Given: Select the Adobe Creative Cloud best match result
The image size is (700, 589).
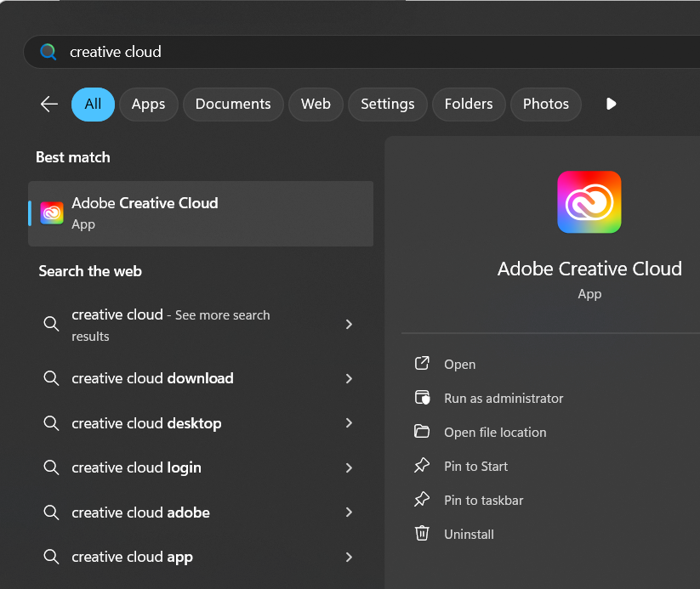Looking at the screenshot, I should (201, 213).
